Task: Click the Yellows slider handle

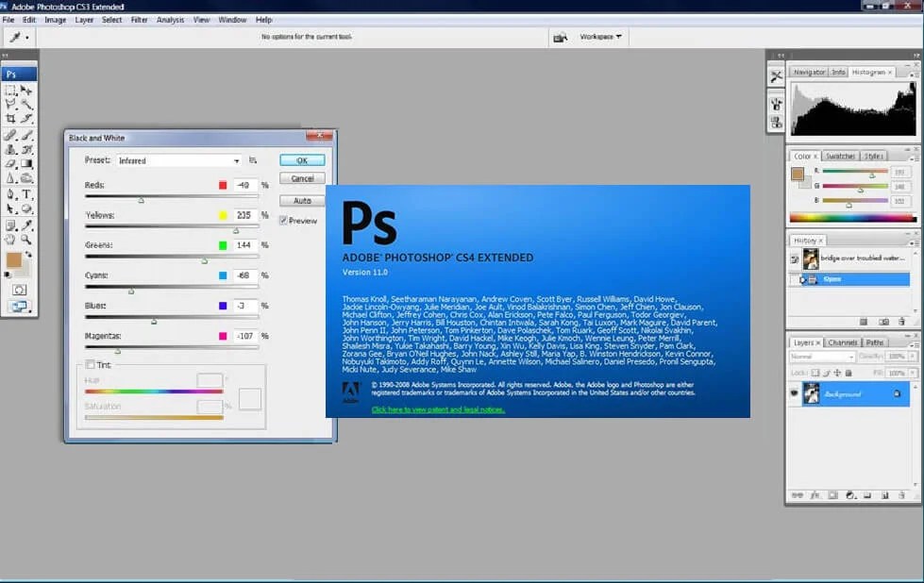Action: coord(236,230)
